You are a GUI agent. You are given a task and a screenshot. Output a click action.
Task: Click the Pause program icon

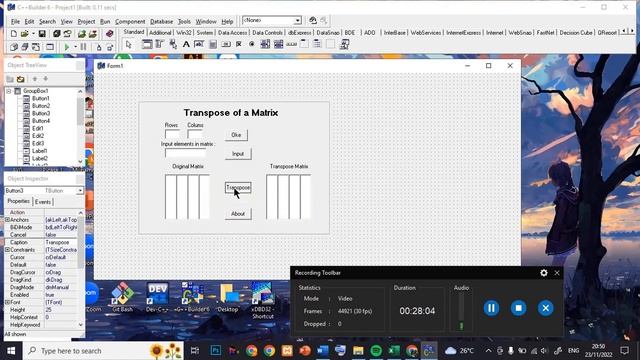[84, 47]
